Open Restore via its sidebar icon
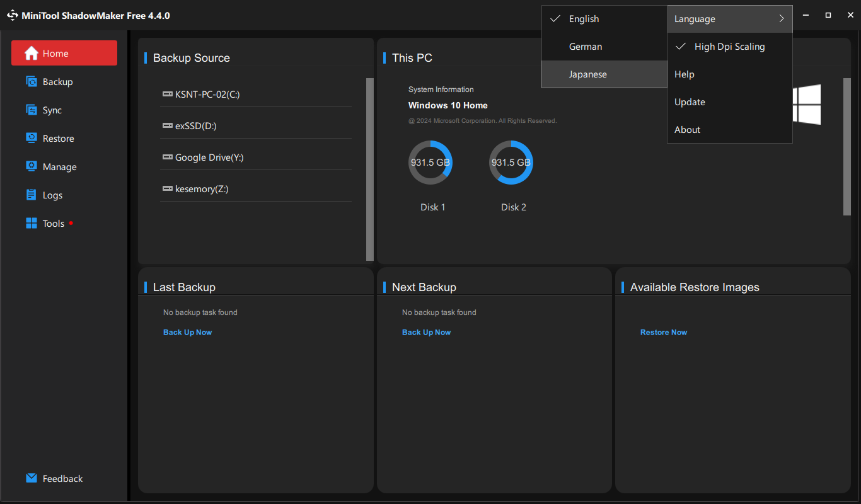This screenshot has width=861, height=504. click(x=32, y=139)
